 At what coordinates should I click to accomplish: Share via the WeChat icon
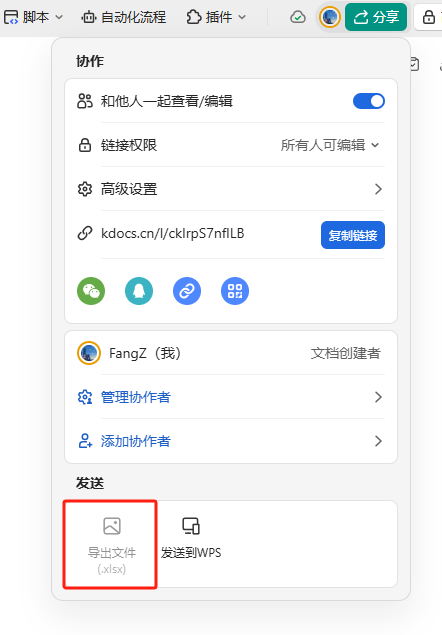[x=91, y=291]
